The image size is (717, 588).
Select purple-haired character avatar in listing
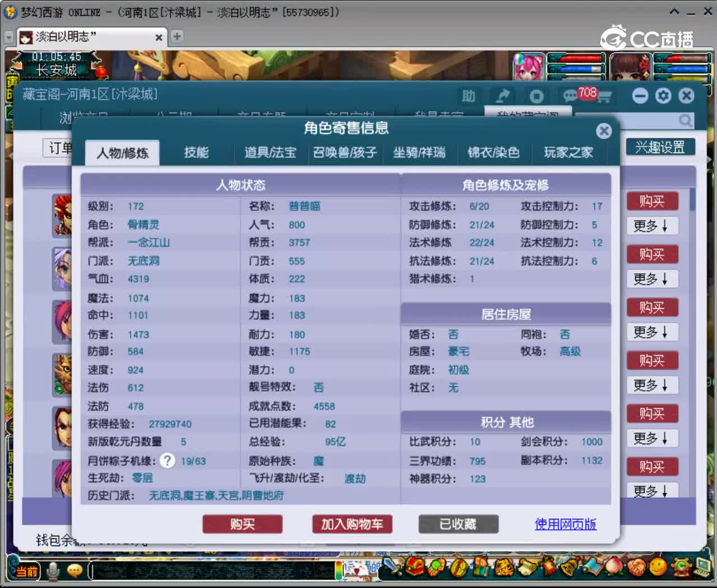(63, 269)
